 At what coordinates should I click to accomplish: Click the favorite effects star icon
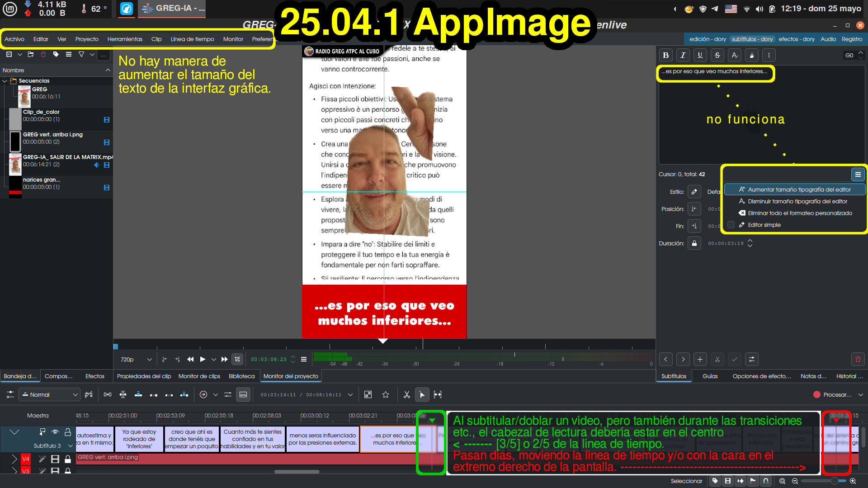click(385, 394)
